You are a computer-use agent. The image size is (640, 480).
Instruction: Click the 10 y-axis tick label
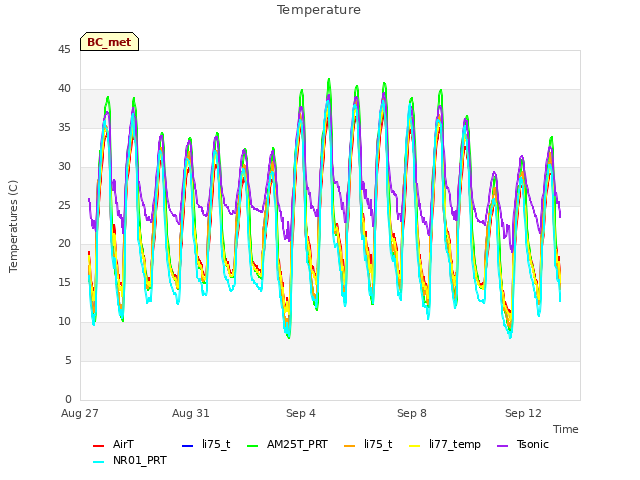[x=64, y=322]
